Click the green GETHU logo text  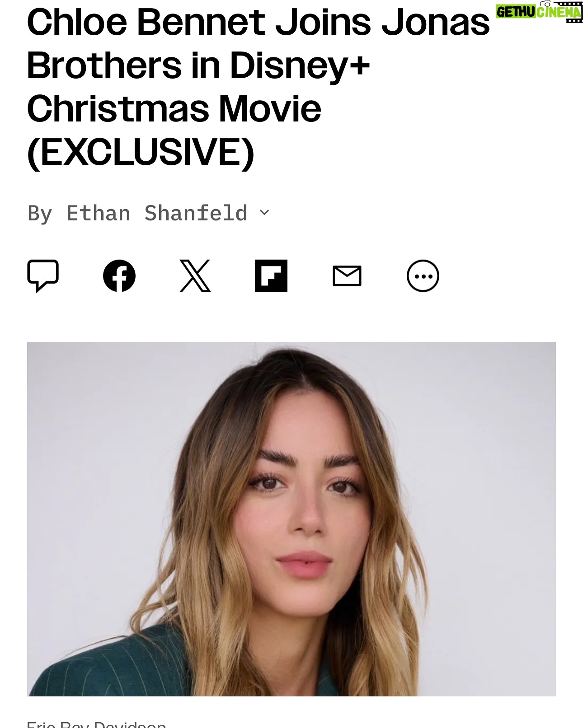tap(516, 12)
